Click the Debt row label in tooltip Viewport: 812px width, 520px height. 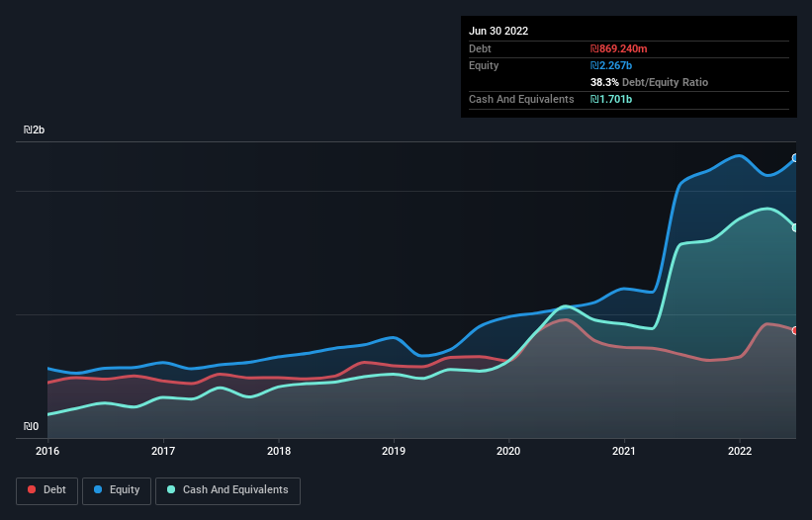(x=480, y=48)
